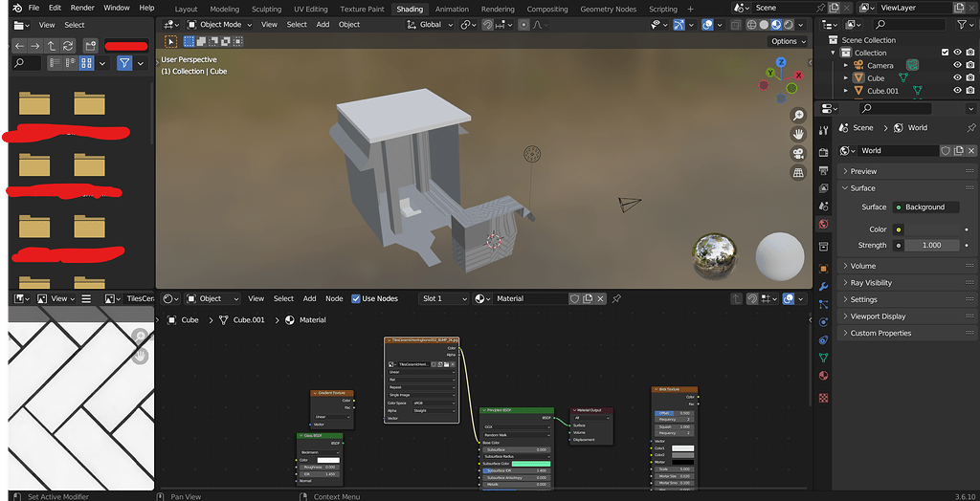Click the Scene breadcrumb in properties
This screenshot has width=980, height=501.
click(x=857, y=127)
